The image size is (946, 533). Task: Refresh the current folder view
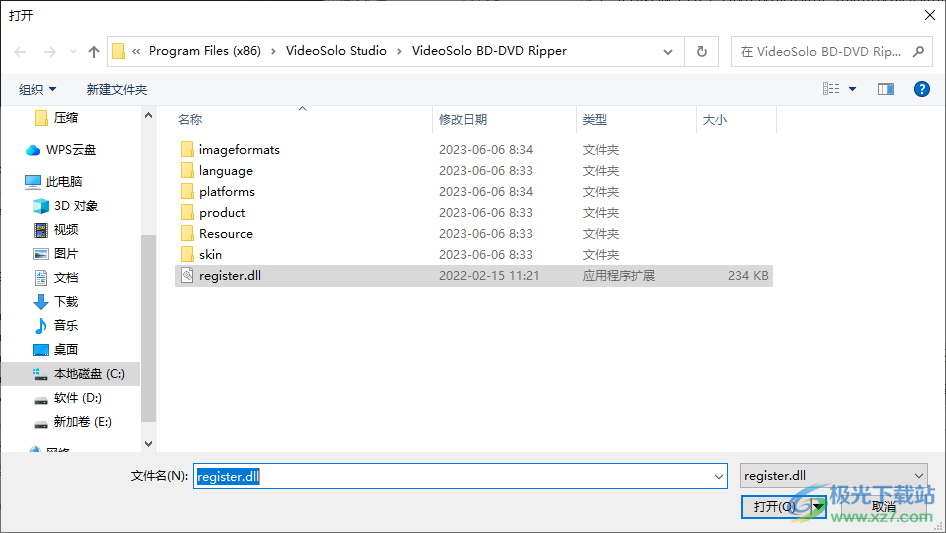click(702, 52)
